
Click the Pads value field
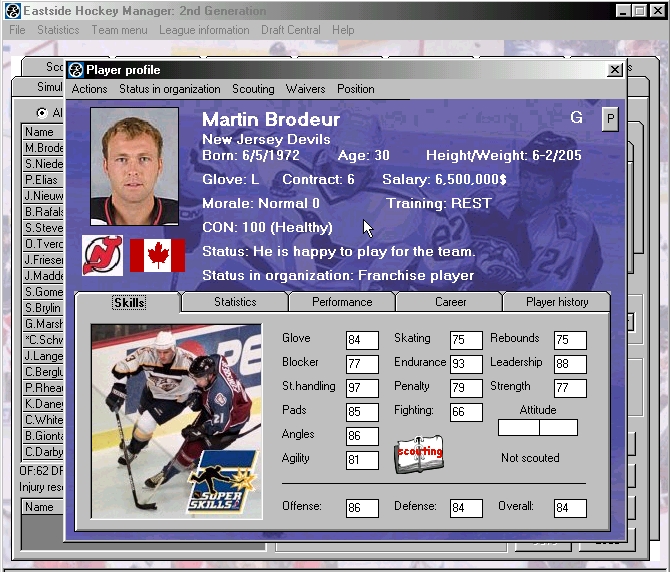362,412
